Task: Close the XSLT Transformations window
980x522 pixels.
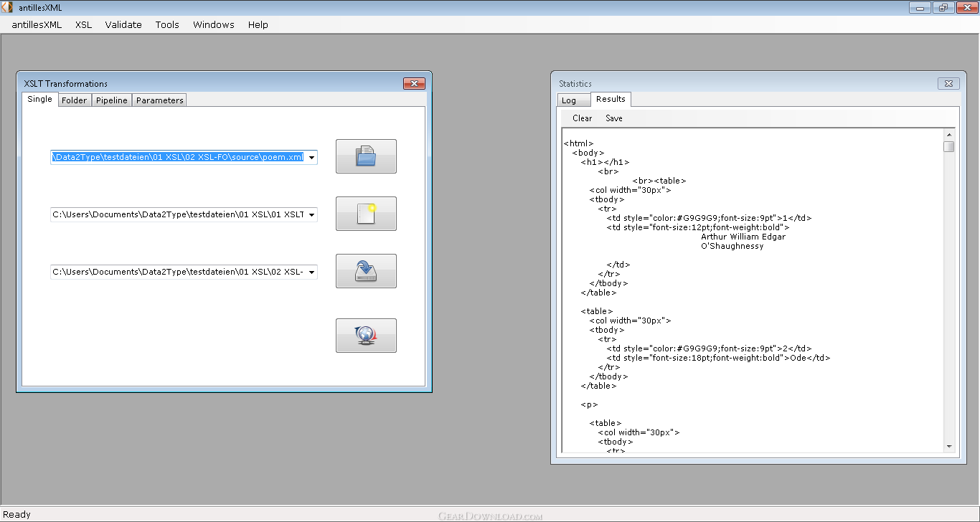Action: click(x=414, y=84)
